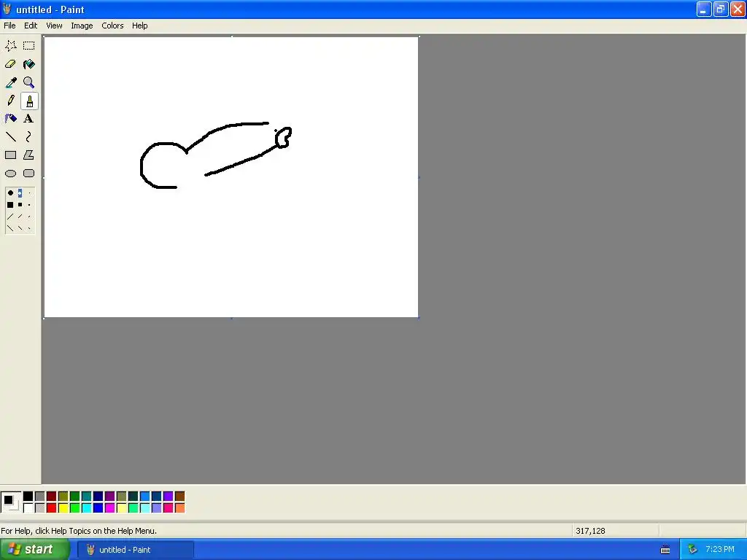Open the View menu
The image size is (747, 560).
[54, 26]
